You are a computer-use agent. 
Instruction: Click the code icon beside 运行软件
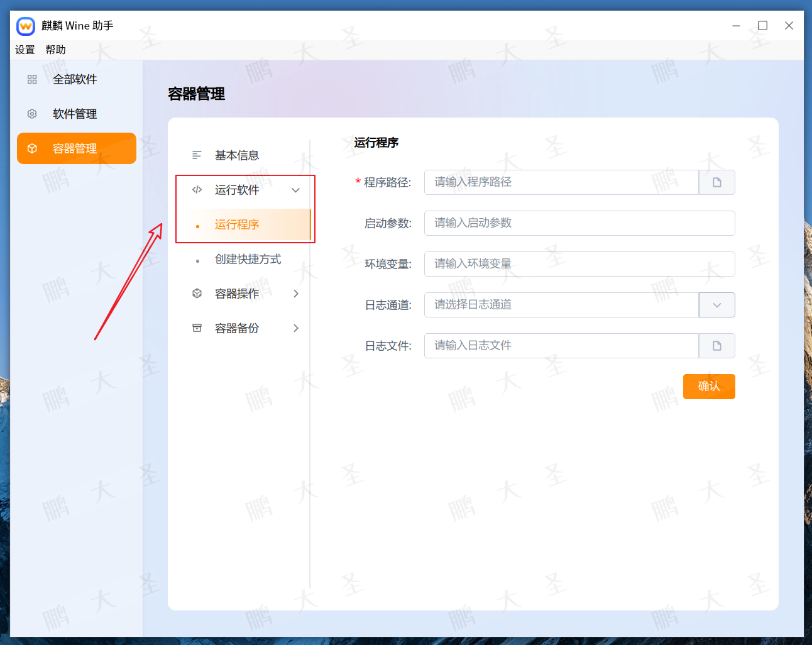pos(197,190)
